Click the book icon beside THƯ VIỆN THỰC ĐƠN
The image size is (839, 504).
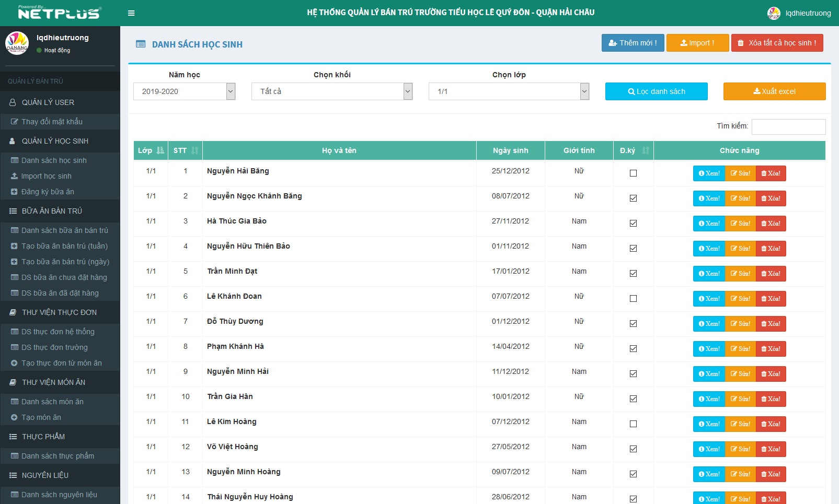[13, 312]
